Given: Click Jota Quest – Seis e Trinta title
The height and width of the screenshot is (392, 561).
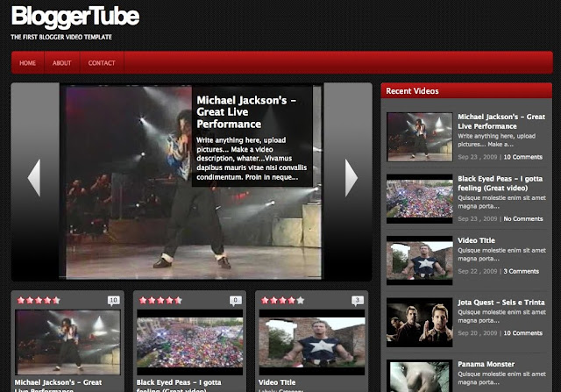Looking at the screenshot, I should (501, 303).
